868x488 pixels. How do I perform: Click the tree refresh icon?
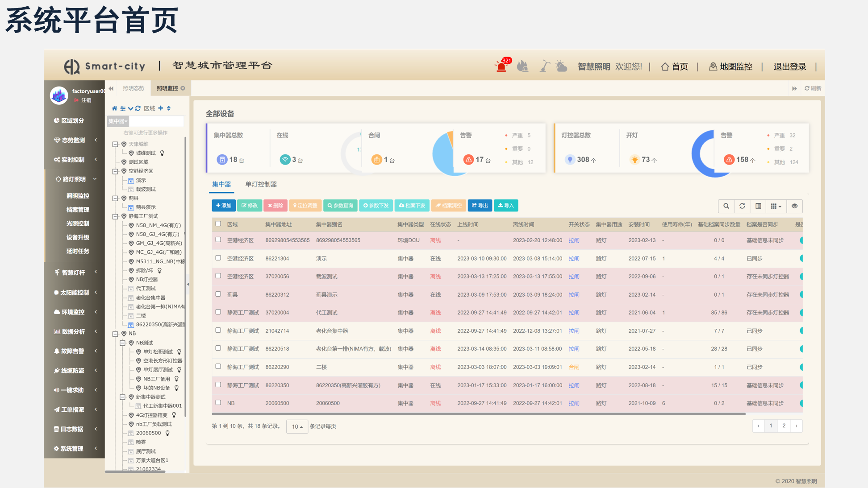click(138, 108)
